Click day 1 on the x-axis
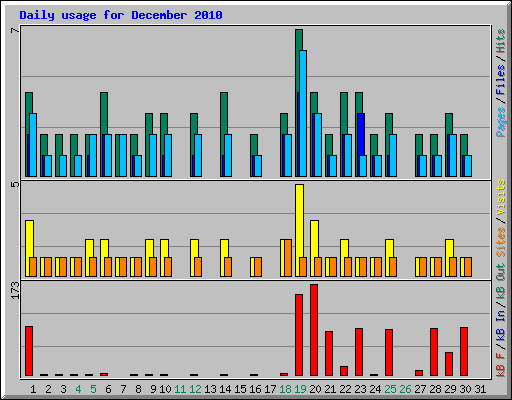 click(x=33, y=389)
